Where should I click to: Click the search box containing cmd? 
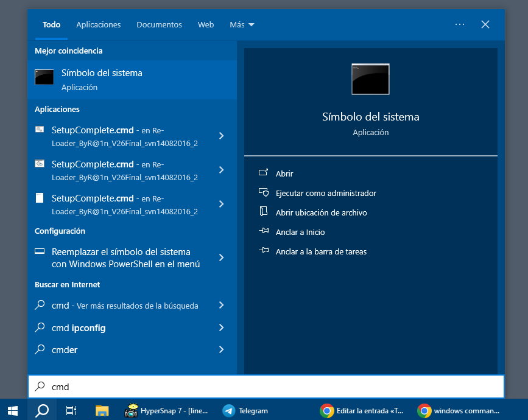[266, 387]
